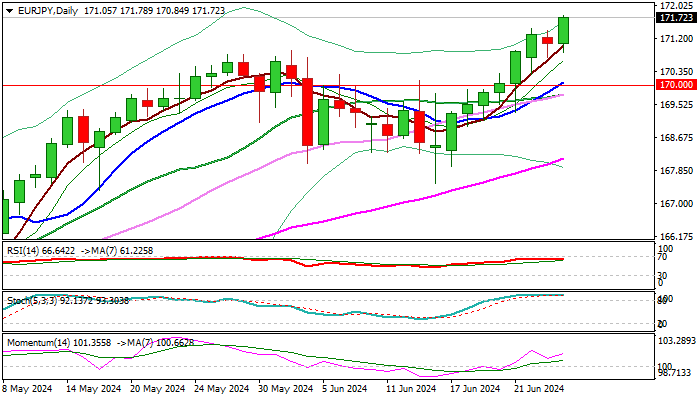Select the current price tag 171.723
700x400 pixels.
(674, 18)
